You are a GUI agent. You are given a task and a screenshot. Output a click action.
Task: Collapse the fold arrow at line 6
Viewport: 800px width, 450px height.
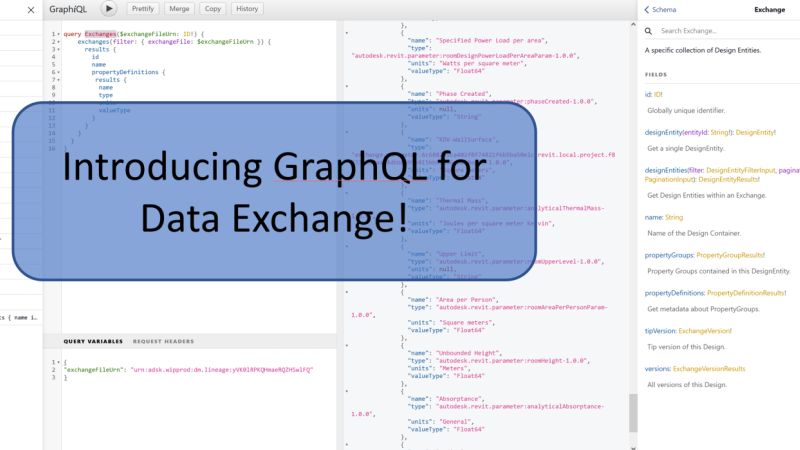pyautogui.click(x=58, y=72)
